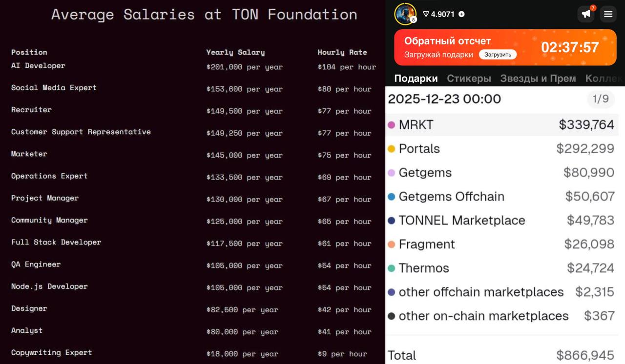Viewport: 625px width, 364px height.
Task: Click the teal Thermos legend dot
Action: pyautogui.click(x=391, y=268)
